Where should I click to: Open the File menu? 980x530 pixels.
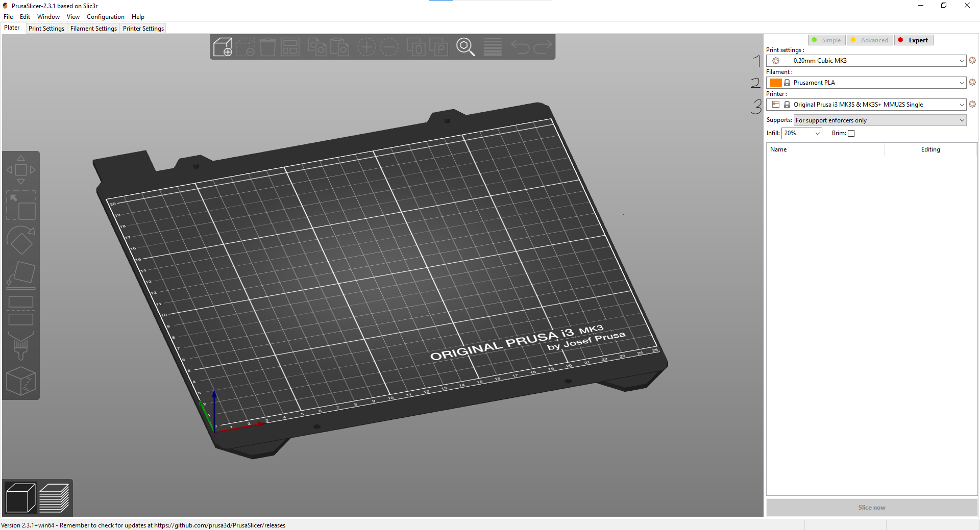pos(8,17)
